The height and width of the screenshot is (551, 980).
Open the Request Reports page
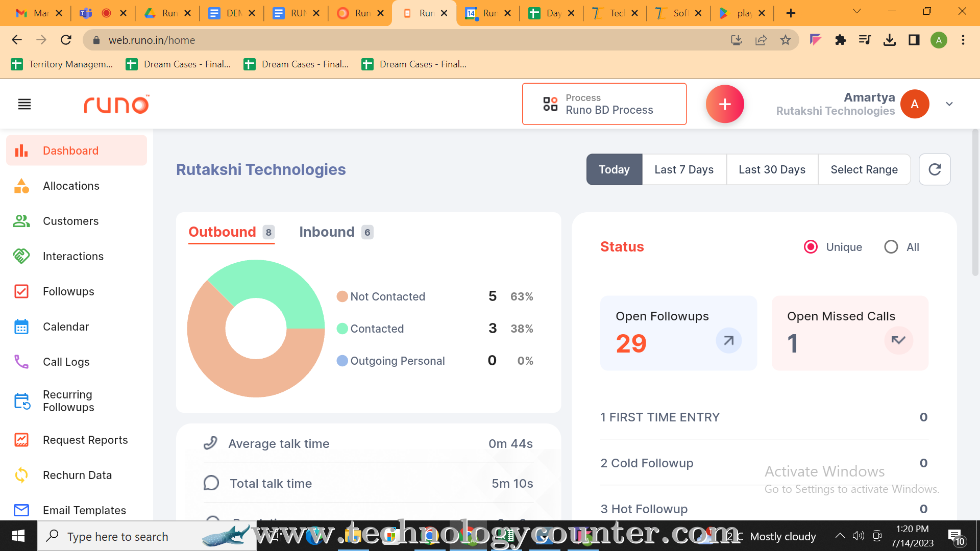click(x=77, y=440)
